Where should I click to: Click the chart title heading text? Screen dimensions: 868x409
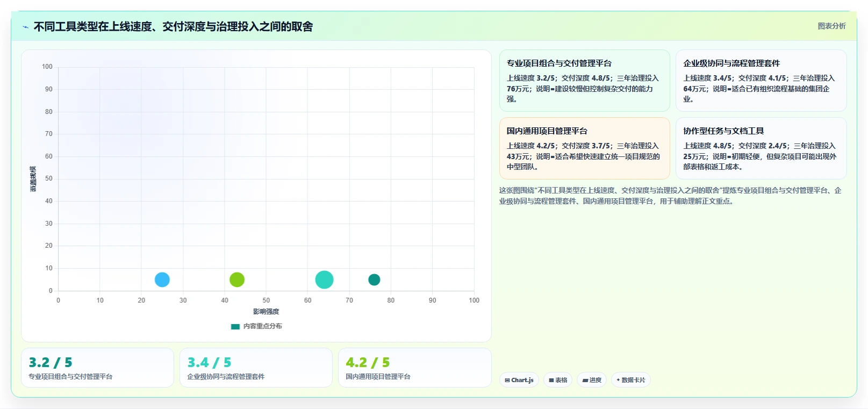[173, 26]
